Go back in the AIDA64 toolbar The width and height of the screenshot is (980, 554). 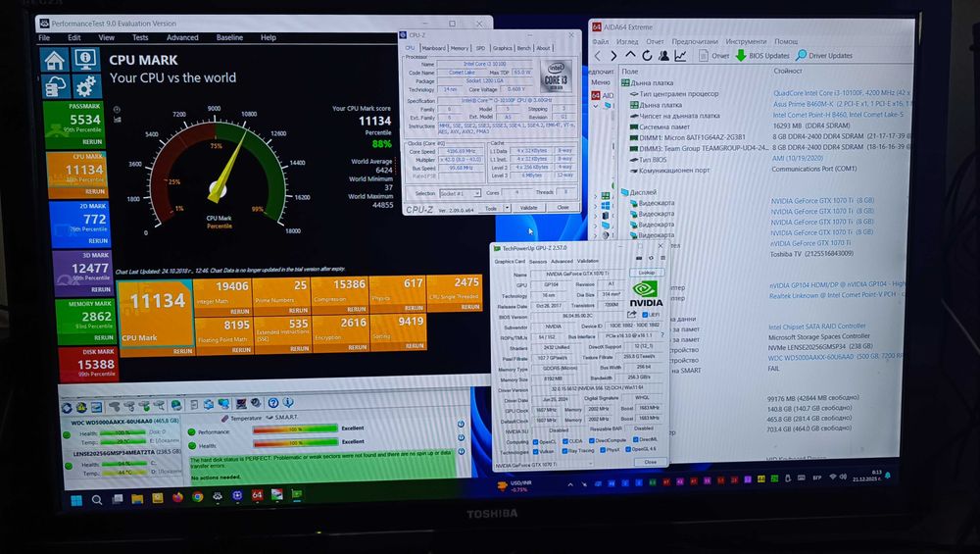tap(598, 56)
